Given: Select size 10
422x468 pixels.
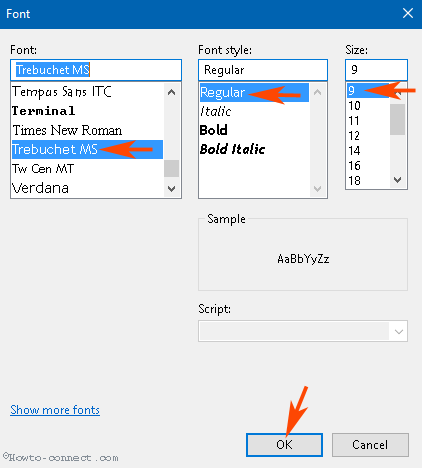Looking at the screenshot, I should [368, 106].
